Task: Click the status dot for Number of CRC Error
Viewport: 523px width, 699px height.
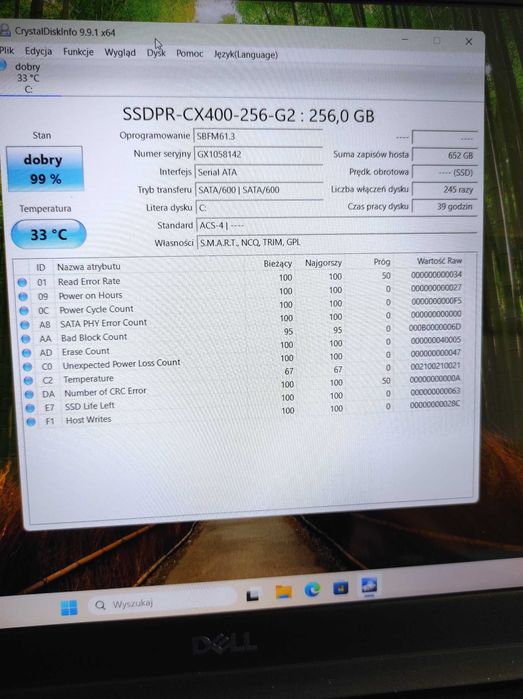Action: tap(29, 394)
